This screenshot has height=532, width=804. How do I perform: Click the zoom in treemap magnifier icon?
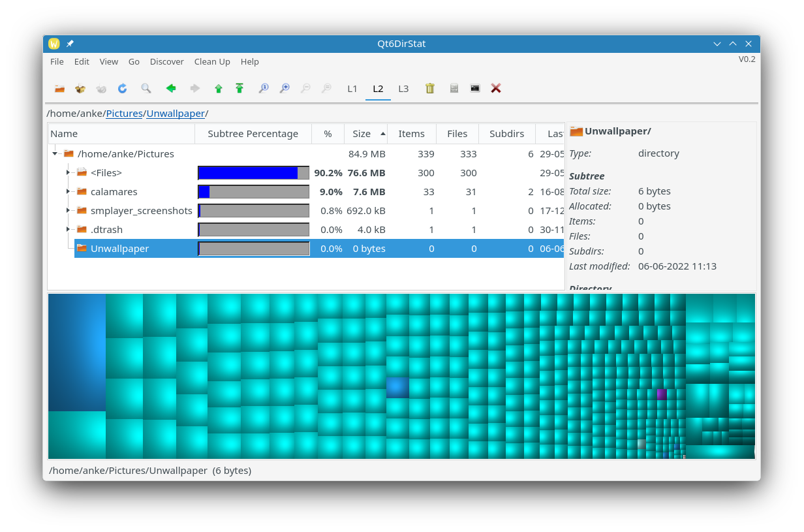285,89
